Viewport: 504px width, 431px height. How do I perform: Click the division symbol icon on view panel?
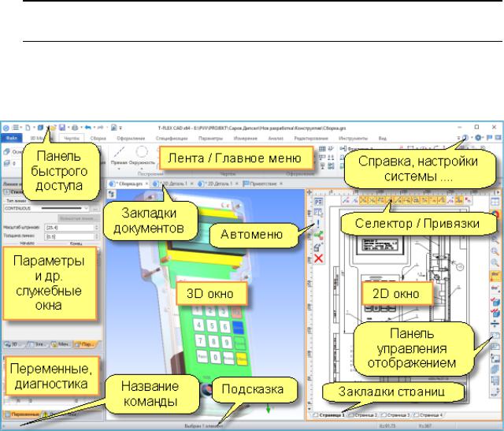[495, 324]
